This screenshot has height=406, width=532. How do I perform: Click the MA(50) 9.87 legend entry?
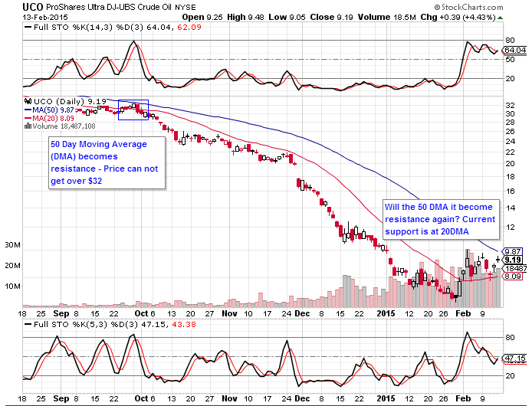(x=49, y=110)
